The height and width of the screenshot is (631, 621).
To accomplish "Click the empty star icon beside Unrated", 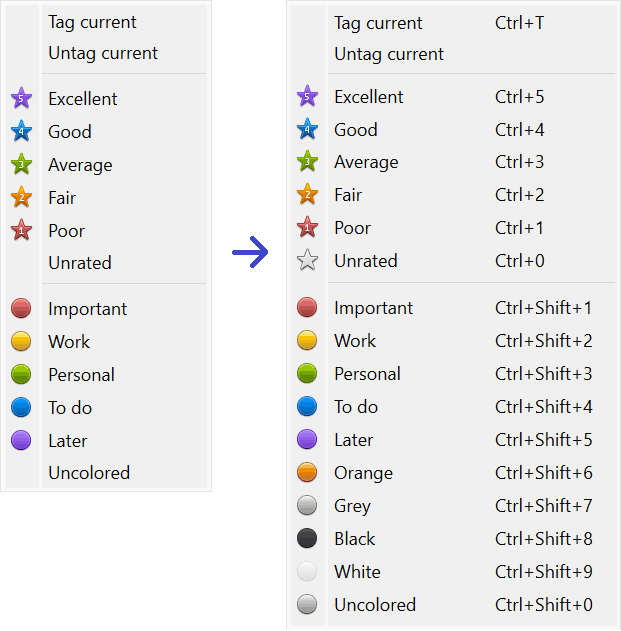I will (307, 261).
